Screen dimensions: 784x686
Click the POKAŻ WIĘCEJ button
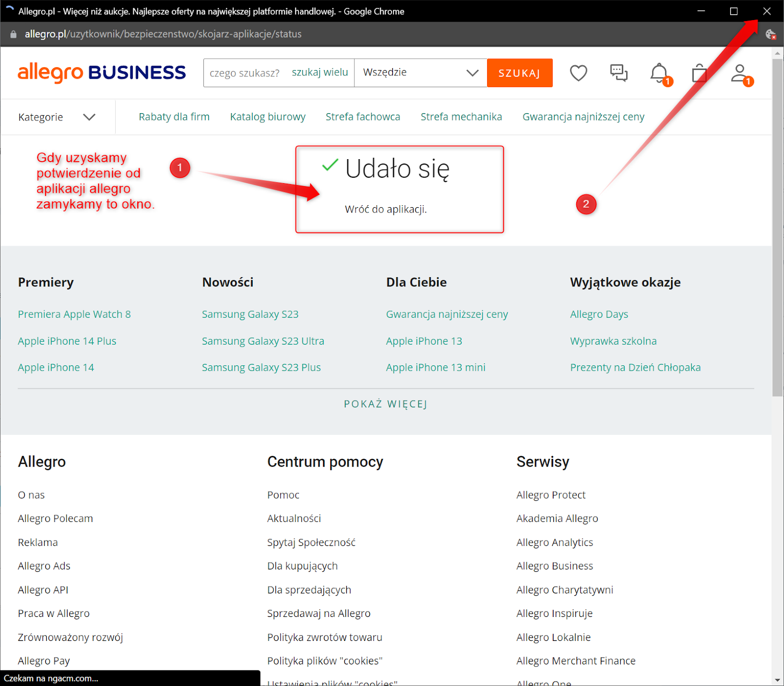pos(386,404)
